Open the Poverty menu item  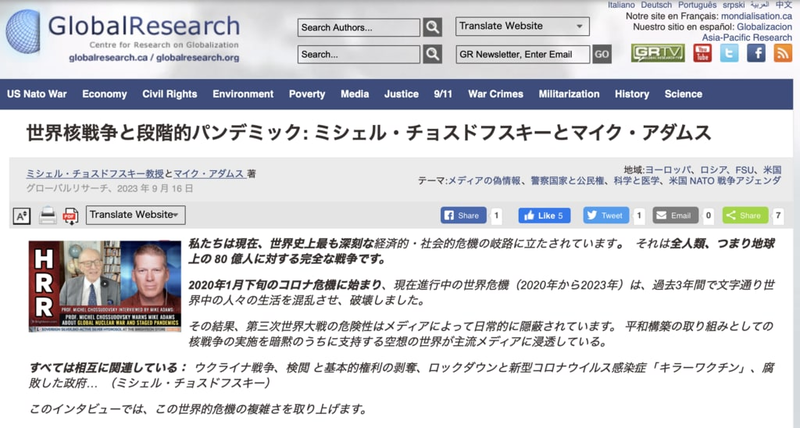(307, 94)
